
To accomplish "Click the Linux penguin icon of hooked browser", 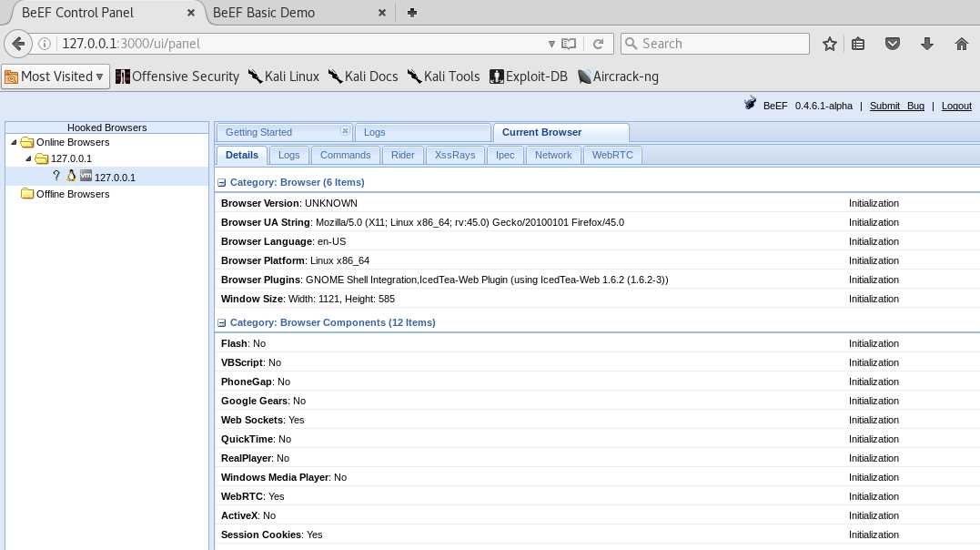I will (71, 176).
